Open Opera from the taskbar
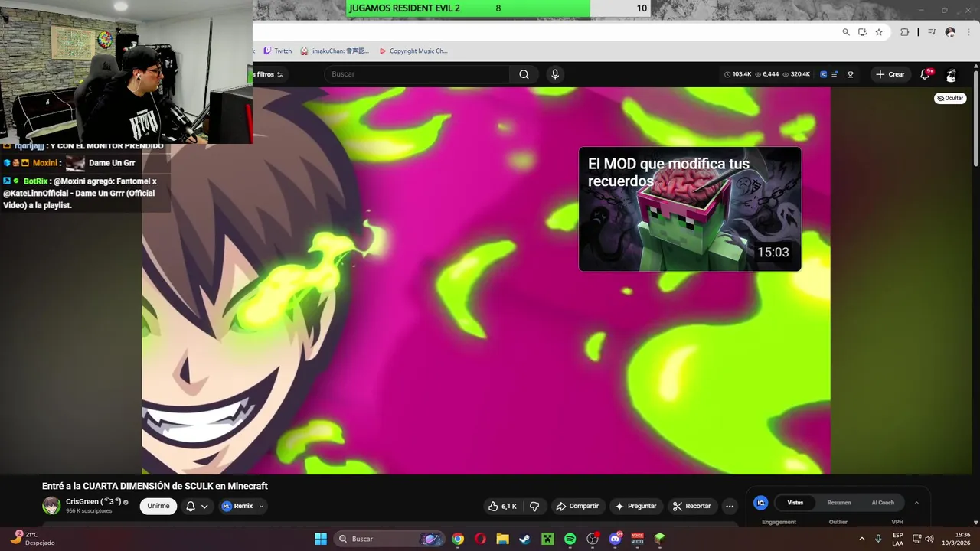This screenshot has height=551, width=980. click(x=480, y=539)
